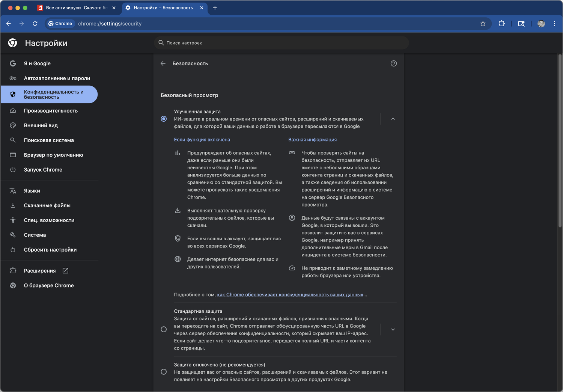This screenshot has height=392, width=563.
Task: Click the reset icon for Сбросить настройки
Action: pos(13,250)
